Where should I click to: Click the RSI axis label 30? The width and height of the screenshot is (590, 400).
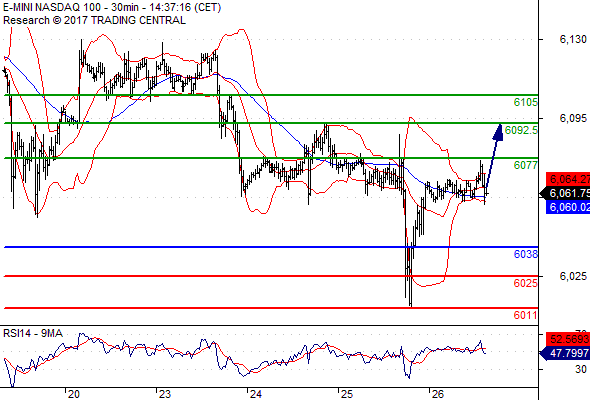[581, 369]
